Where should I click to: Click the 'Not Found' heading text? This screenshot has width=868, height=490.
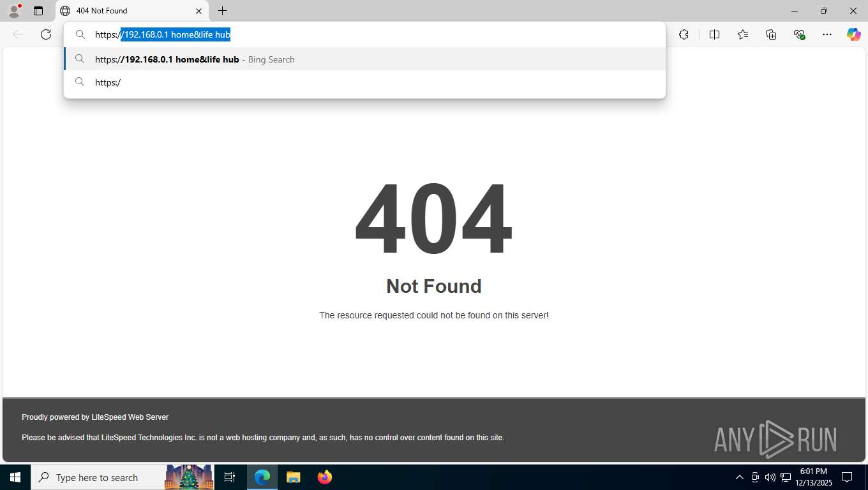tap(434, 286)
